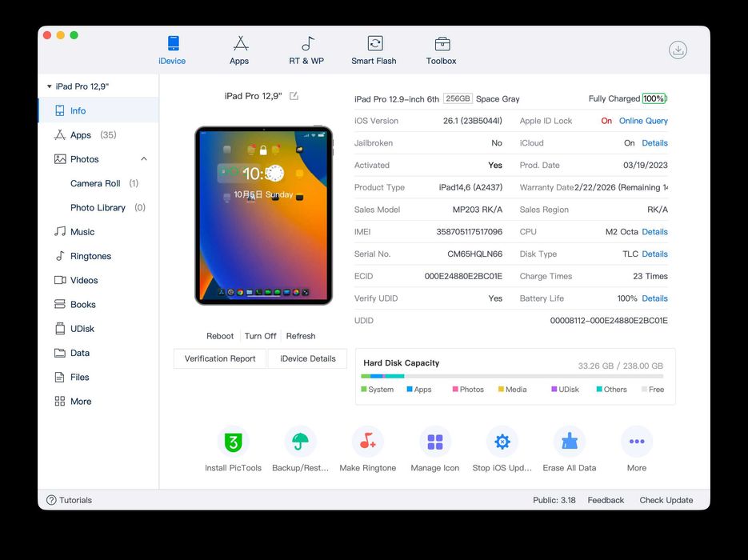Click the iOS version 26.1 (23B5044l)

(x=472, y=121)
